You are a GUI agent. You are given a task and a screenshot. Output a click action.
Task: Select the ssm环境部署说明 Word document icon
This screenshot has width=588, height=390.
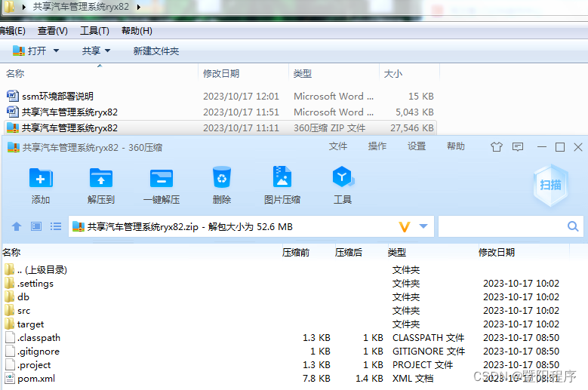coord(13,96)
